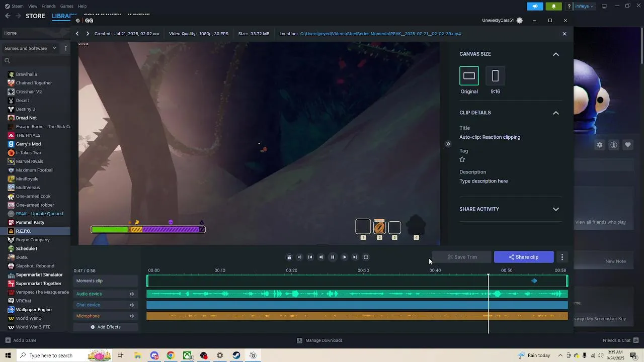The image size is (644, 362).
Task: Open the Windows notification center
Action: [633, 355]
